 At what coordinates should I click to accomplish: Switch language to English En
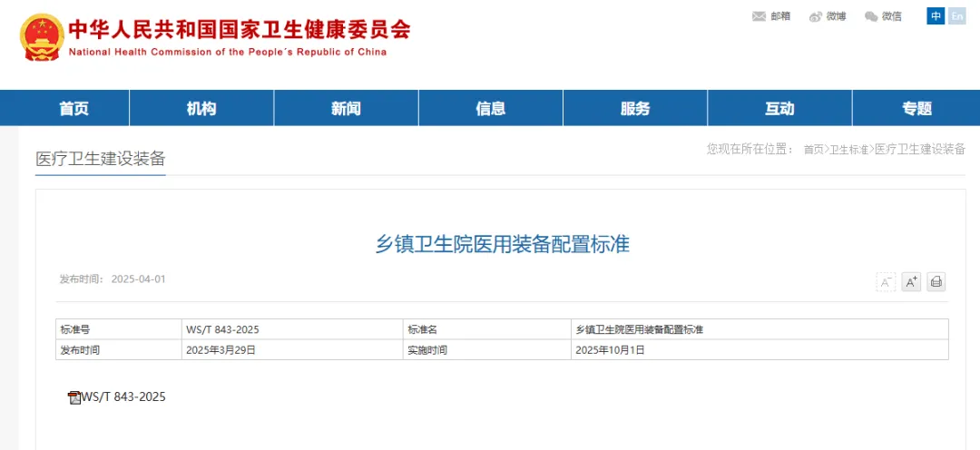957,15
